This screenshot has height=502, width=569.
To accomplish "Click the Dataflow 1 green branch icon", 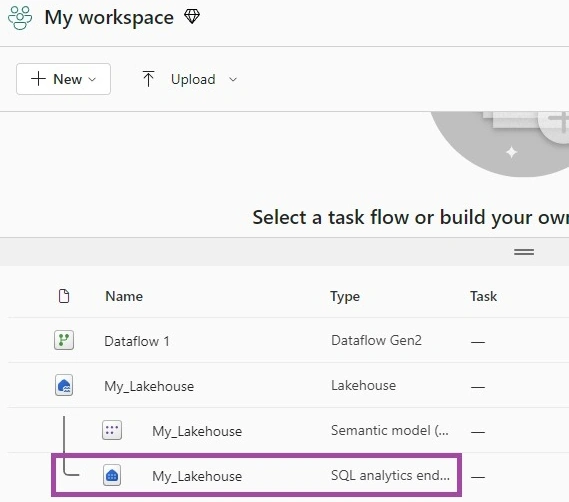I will 64,340.
